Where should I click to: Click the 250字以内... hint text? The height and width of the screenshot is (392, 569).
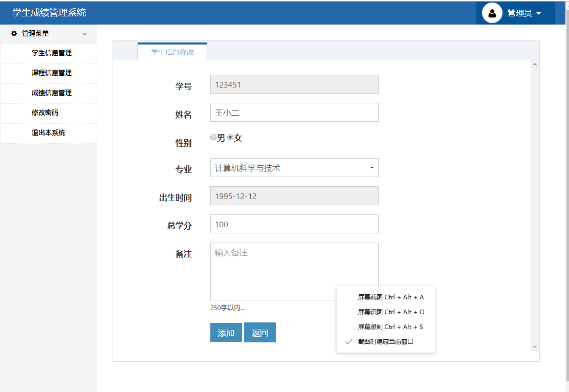coord(228,308)
